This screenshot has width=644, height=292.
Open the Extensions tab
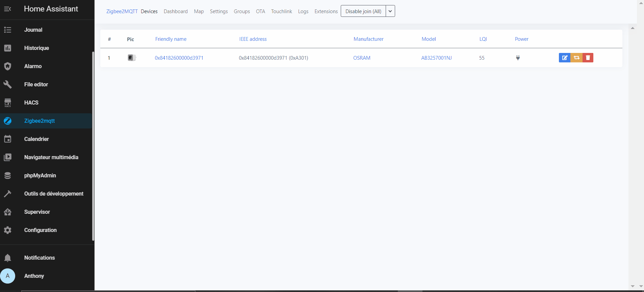pos(326,11)
